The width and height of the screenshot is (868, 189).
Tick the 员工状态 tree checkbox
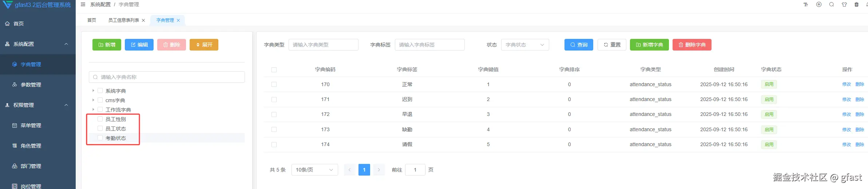coord(100,128)
